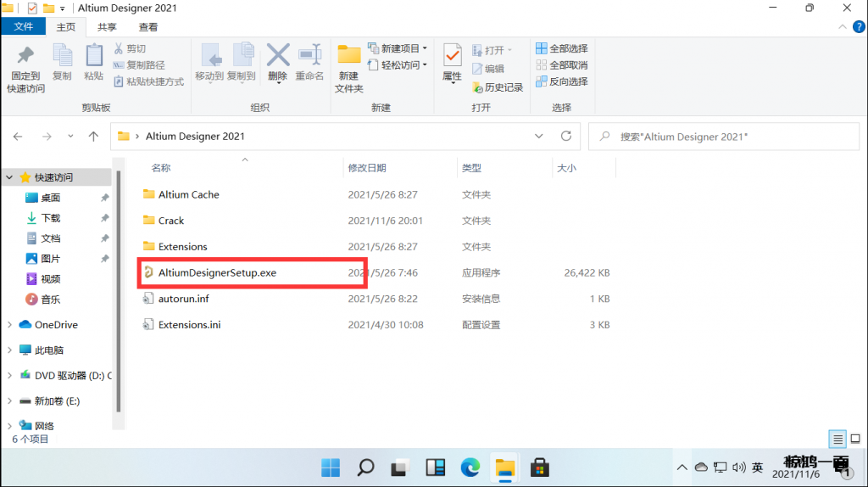Click Select All in ribbon

[x=561, y=48]
